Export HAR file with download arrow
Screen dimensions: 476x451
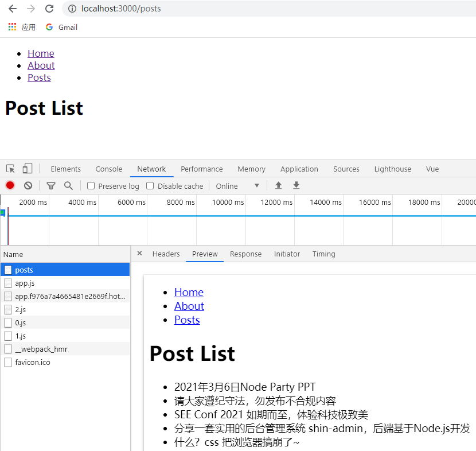(x=296, y=185)
